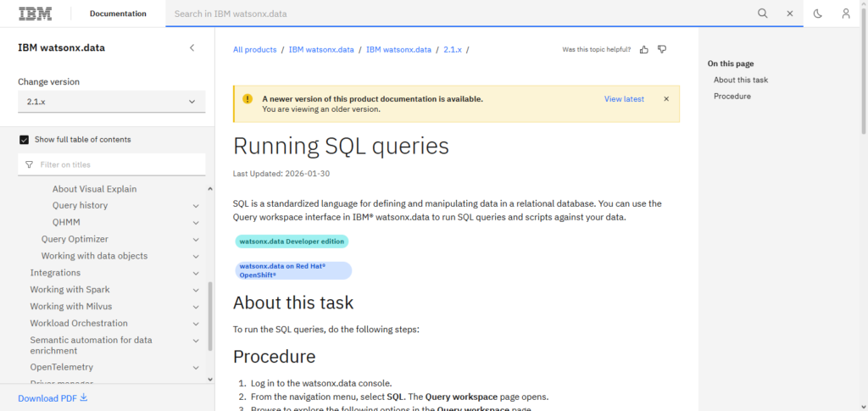Image resolution: width=868 pixels, height=411 pixels.
Task: Open the OpenTelemetry topic
Action: (61, 367)
